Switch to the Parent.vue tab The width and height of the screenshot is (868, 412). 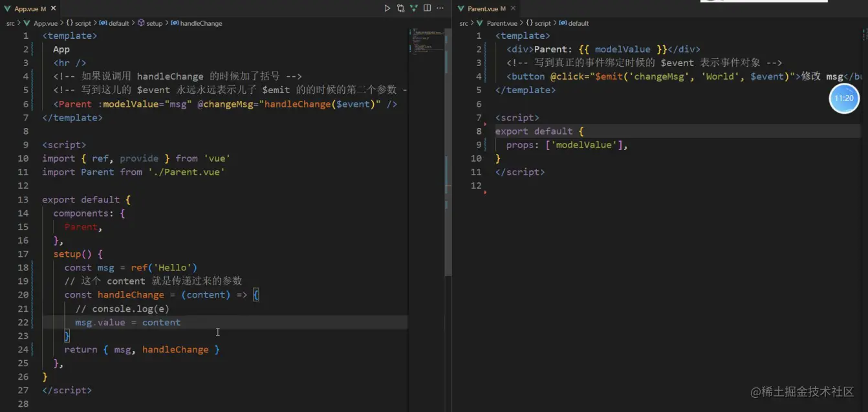pos(486,9)
